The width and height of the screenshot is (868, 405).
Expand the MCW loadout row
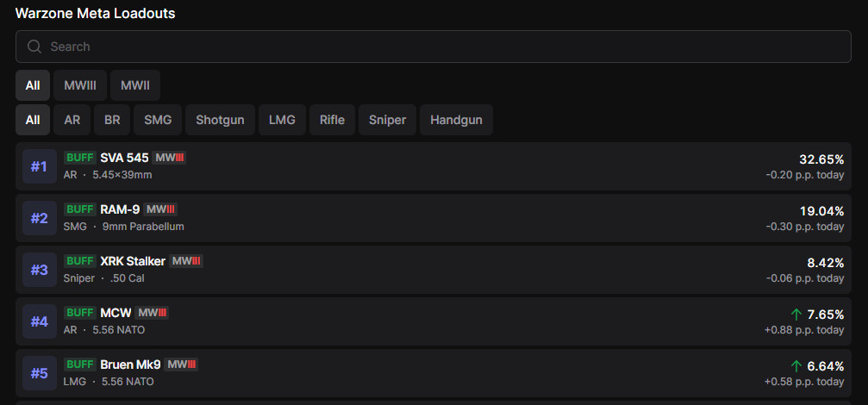[431, 321]
